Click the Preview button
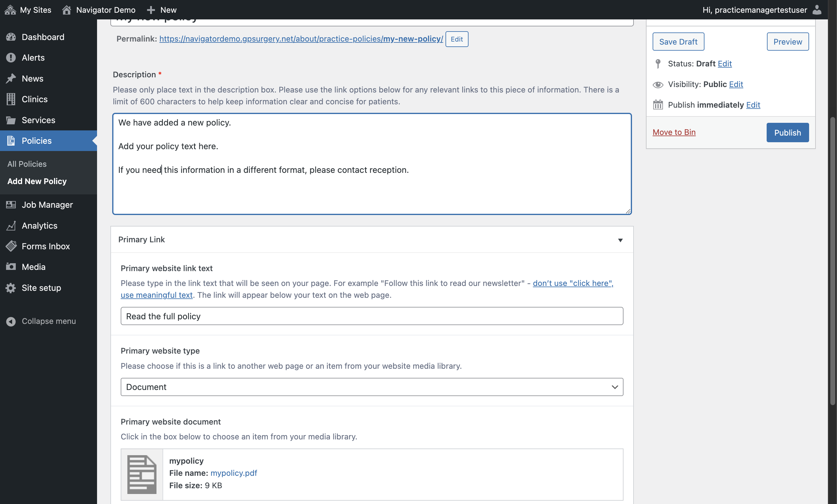837x504 pixels. 788,42
